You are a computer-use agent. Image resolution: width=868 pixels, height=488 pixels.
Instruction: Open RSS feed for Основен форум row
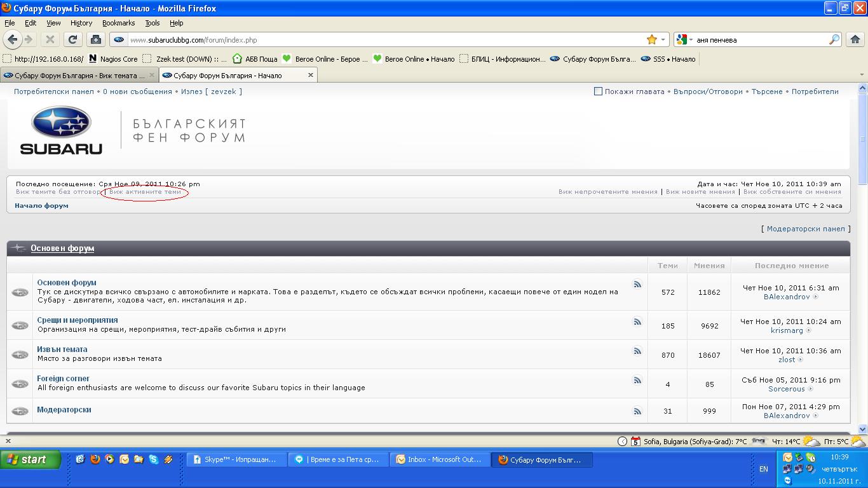click(637, 284)
